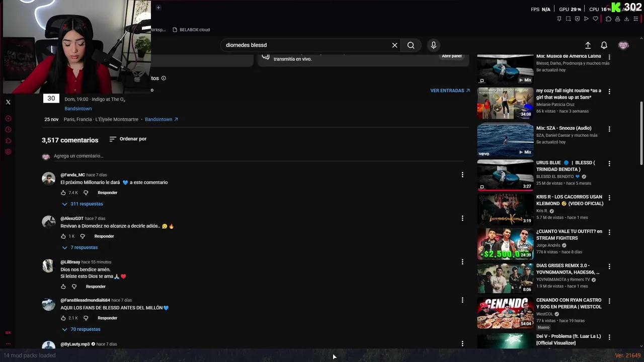Viewport: 644px width, 362px height.
Task: Open the YouTube notifications bell
Action: coord(604,45)
